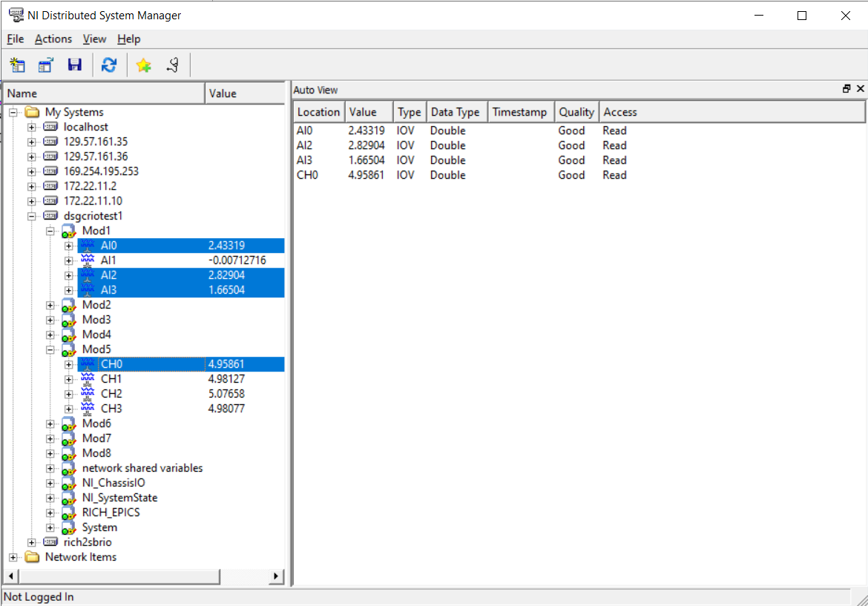Click the localhost system device icon

click(50, 128)
